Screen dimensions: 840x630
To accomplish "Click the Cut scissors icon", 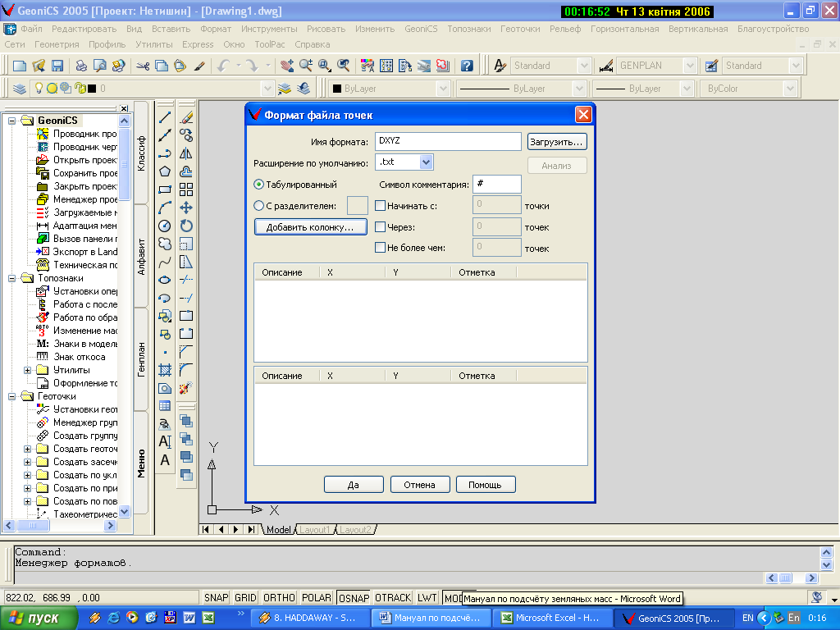I will tap(143, 66).
